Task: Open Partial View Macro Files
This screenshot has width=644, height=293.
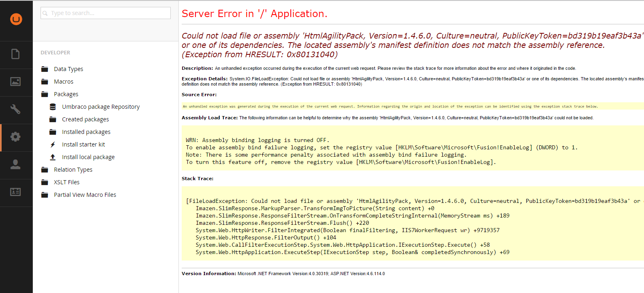Action: pos(85,195)
